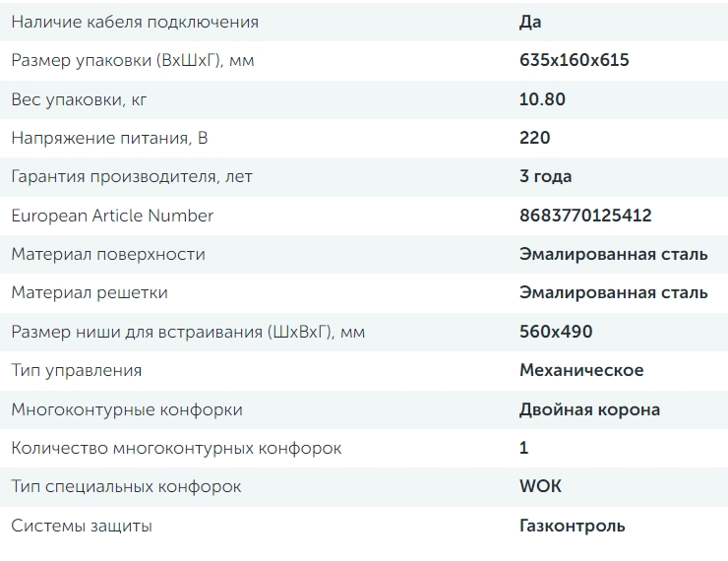
Task: Click the "Системы защиты" label
Action: [82, 526]
